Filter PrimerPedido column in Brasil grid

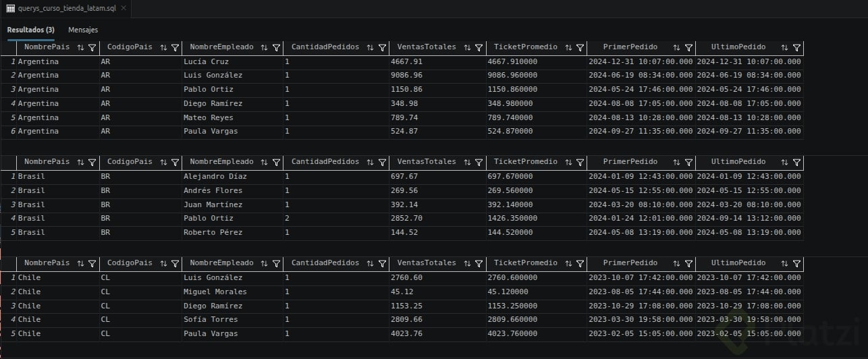688,162
